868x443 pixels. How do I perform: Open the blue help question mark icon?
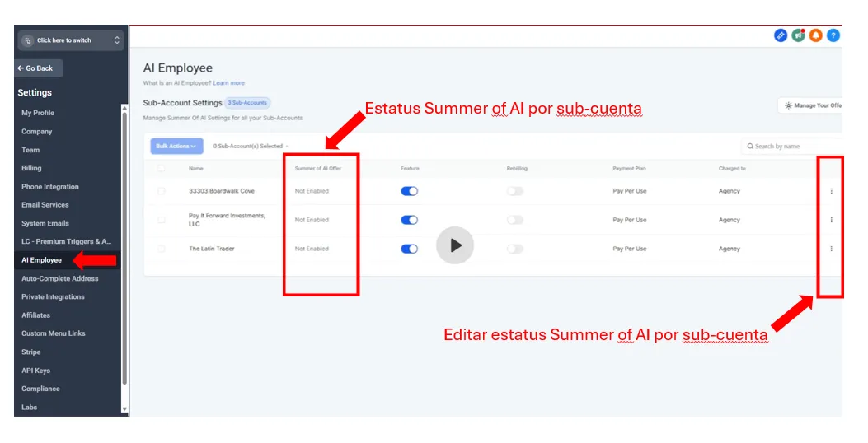click(x=833, y=35)
